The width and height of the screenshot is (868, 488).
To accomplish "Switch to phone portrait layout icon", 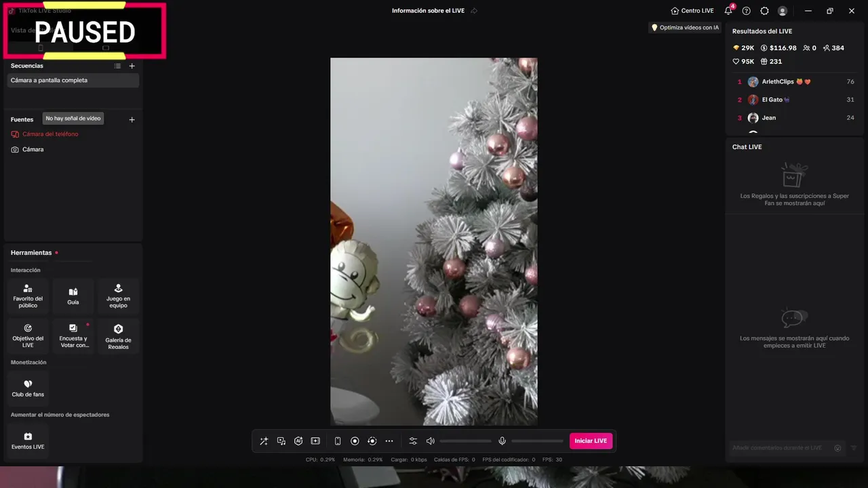I will pos(338,441).
